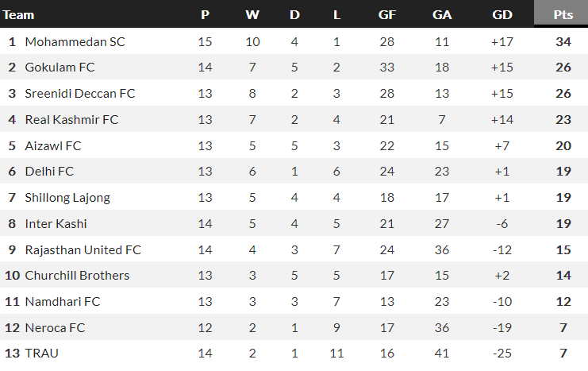Click Churchill Brothers team name
This screenshot has height=371, width=588.
(x=77, y=276)
